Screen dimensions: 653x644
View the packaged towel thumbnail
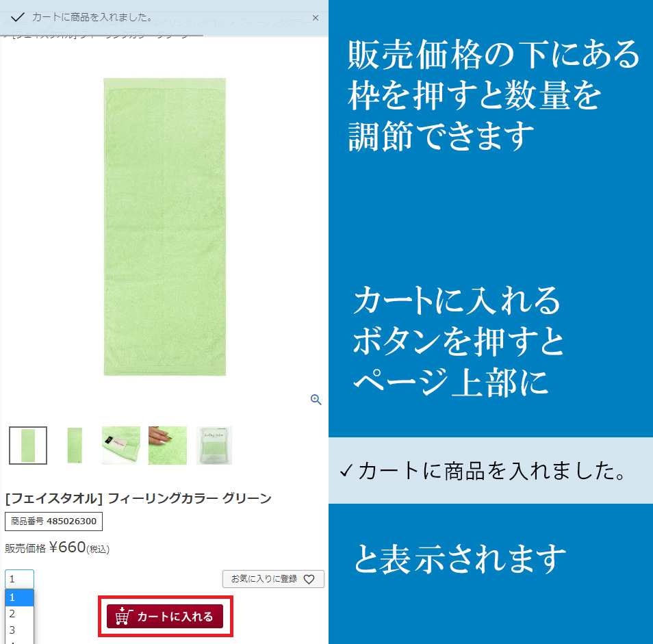point(214,446)
